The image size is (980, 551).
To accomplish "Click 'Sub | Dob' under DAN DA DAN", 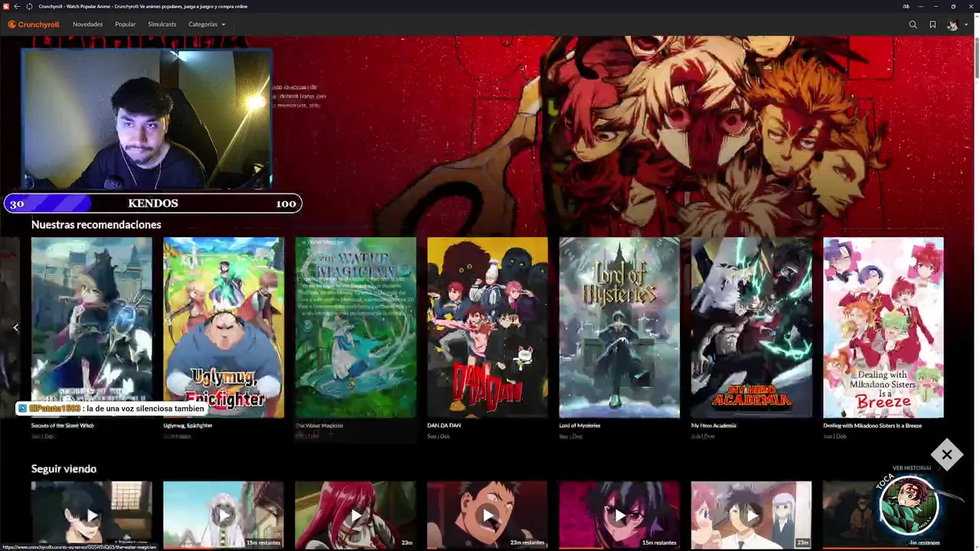I will (x=439, y=436).
